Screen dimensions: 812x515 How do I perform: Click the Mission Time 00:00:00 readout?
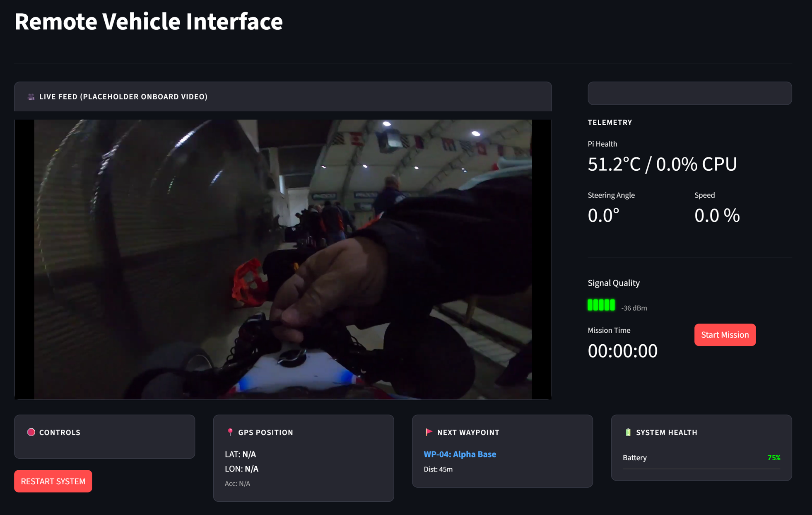[622, 351]
